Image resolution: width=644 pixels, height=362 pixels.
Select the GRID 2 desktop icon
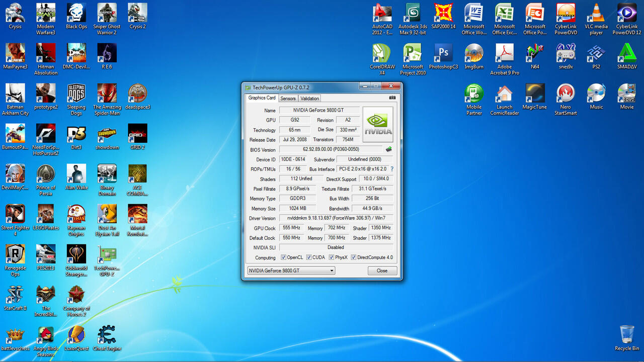pos(137,137)
